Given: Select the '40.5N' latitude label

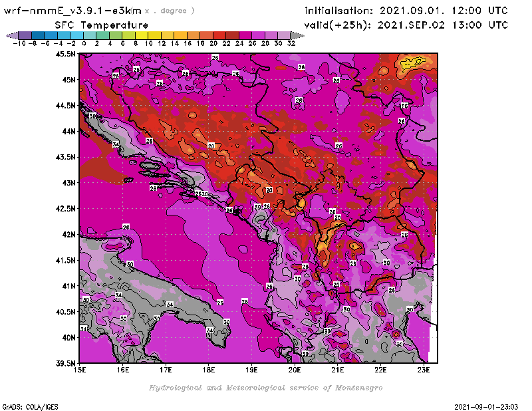Looking at the screenshot, I should 65,312.
